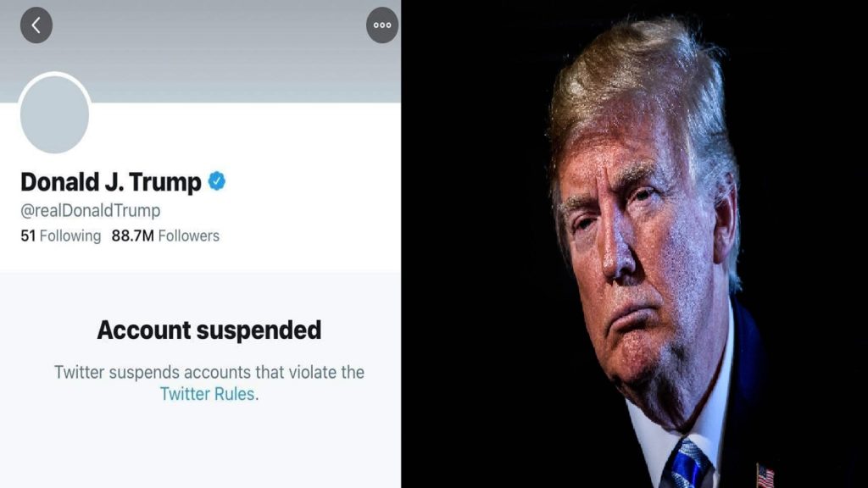Tap the back arrow icon
This screenshot has height=488, width=868.
click(36, 25)
